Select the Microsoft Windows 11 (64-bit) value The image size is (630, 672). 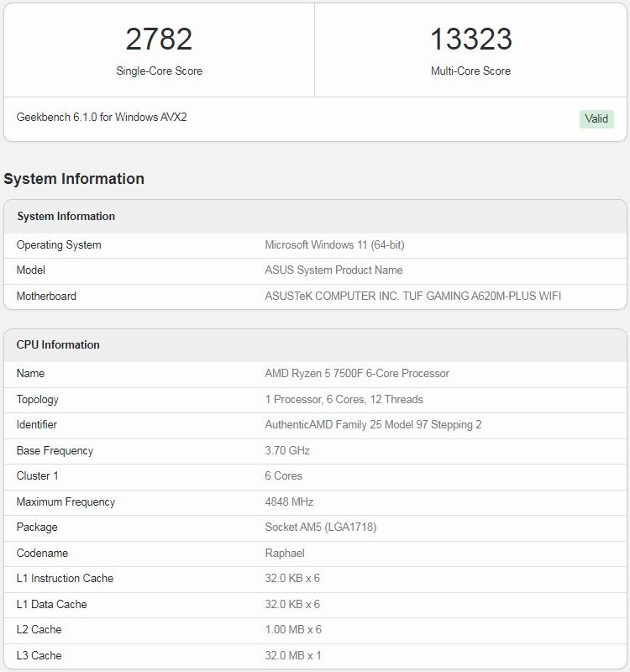tap(334, 244)
